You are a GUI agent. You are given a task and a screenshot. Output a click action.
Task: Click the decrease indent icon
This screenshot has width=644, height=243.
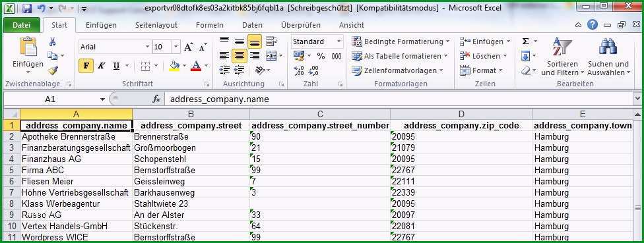pyautogui.click(x=224, y=70)
